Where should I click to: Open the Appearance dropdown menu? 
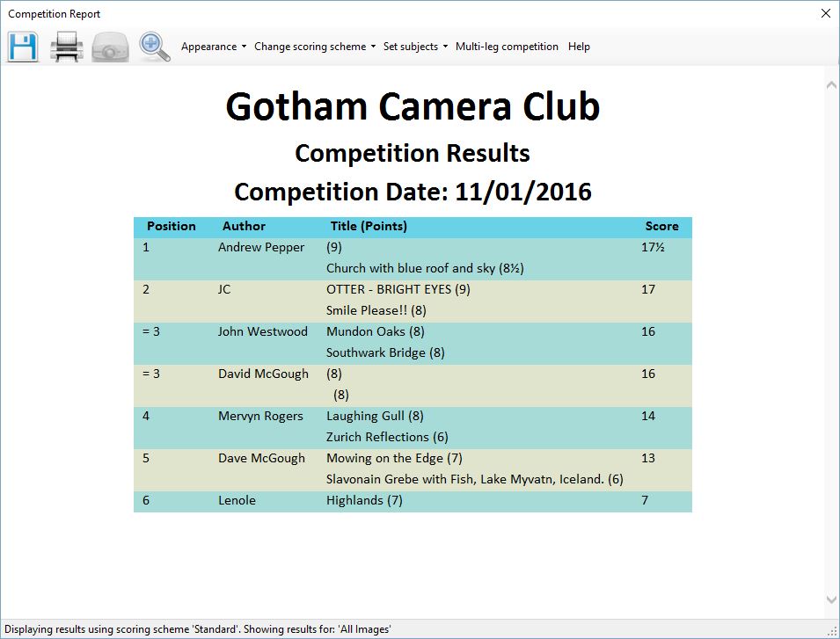coord(214,47)
